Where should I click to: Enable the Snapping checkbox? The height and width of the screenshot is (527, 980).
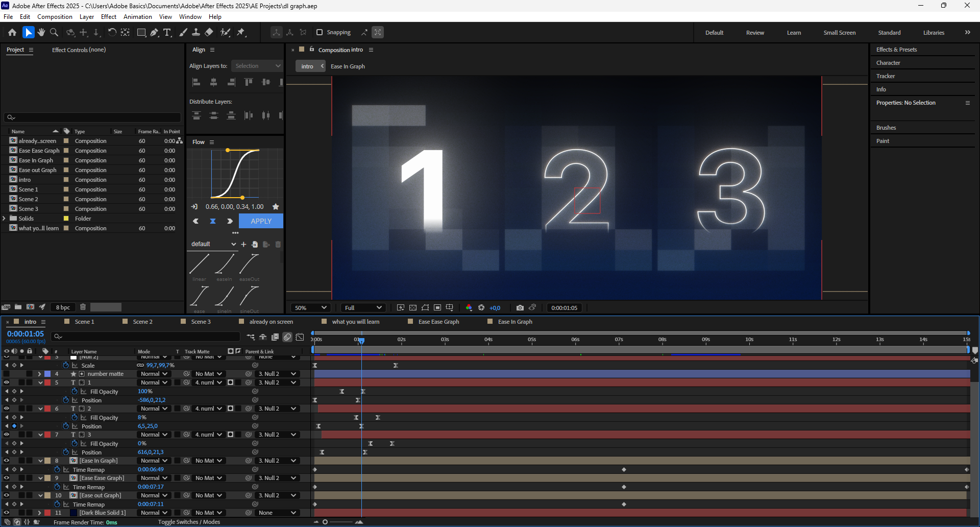[320, 32]
